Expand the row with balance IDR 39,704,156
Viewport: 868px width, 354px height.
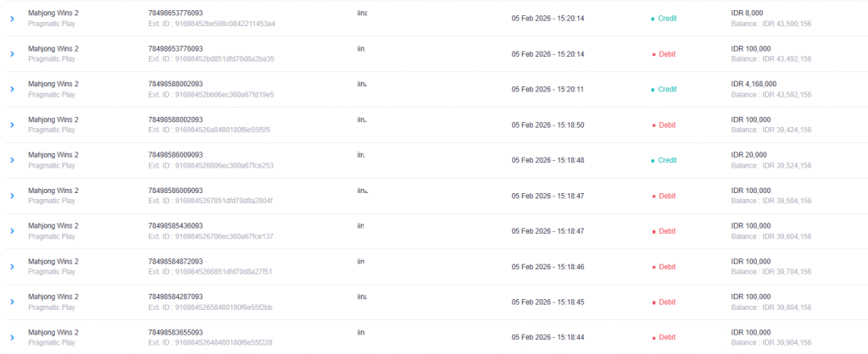click(x=12, y=267)
